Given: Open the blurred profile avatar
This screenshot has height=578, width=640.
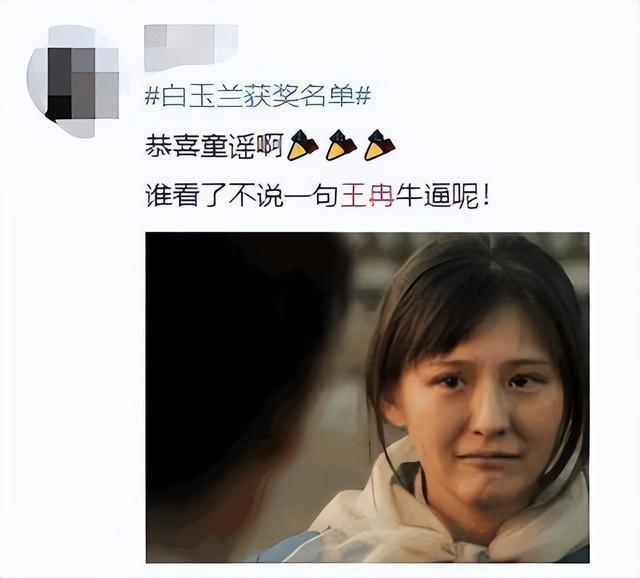Looking at the screenshot, I should [74, 81].
